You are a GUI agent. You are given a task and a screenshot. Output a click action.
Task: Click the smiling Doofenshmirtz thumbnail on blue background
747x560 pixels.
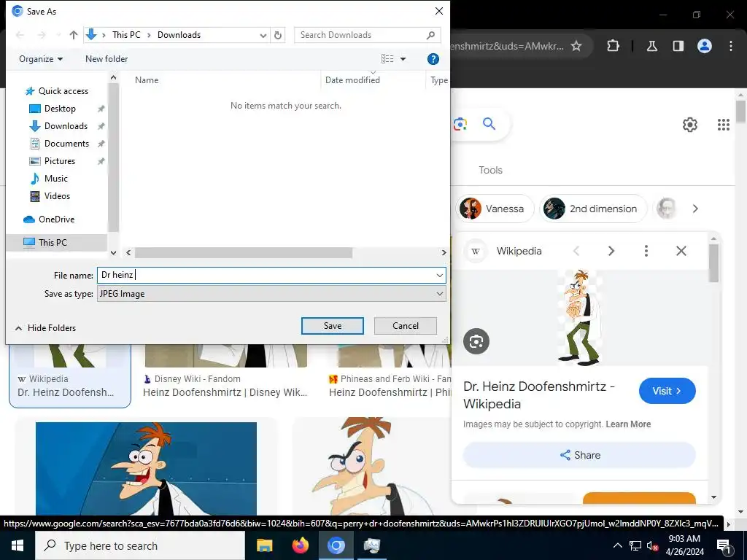[x=146, y=469]
